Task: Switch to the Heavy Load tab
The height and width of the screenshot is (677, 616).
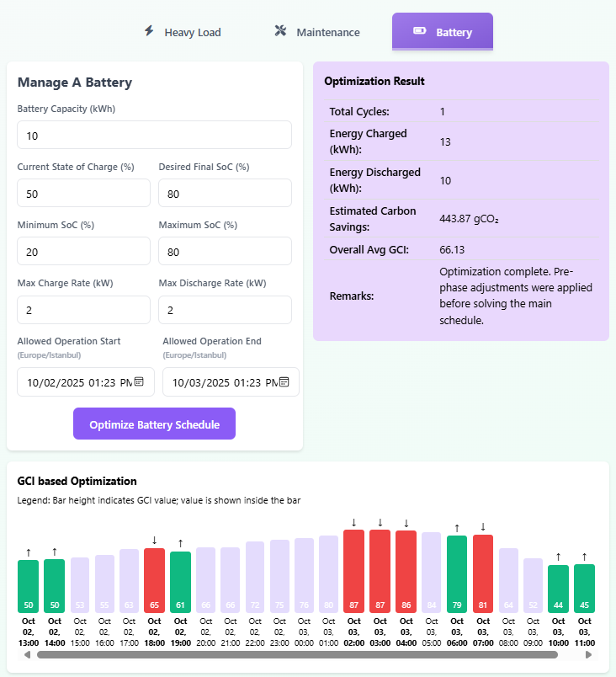Action: pyautogui.click(x=182, y=32)
